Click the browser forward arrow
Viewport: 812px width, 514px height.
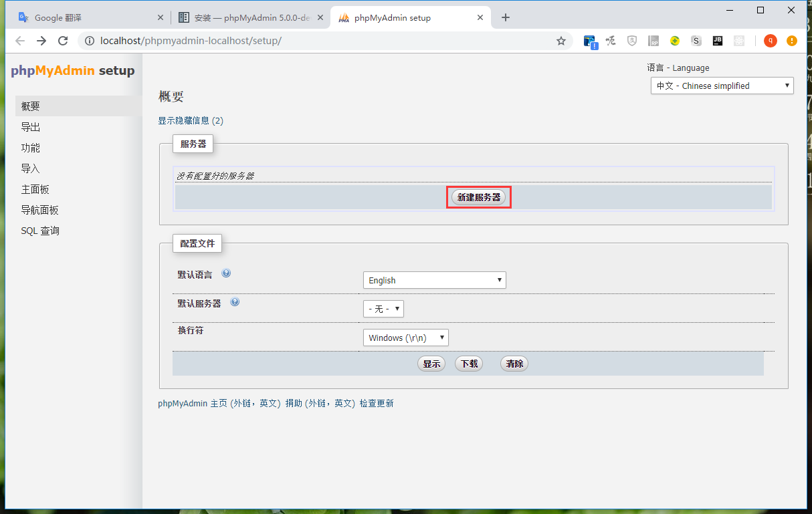pyautogui.click(x=41, y=41)
